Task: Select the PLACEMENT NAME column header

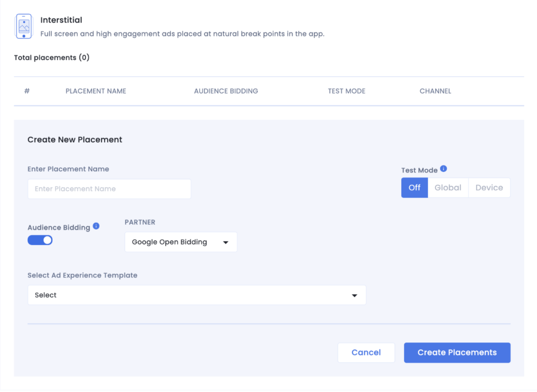Action: coord(96,91)
